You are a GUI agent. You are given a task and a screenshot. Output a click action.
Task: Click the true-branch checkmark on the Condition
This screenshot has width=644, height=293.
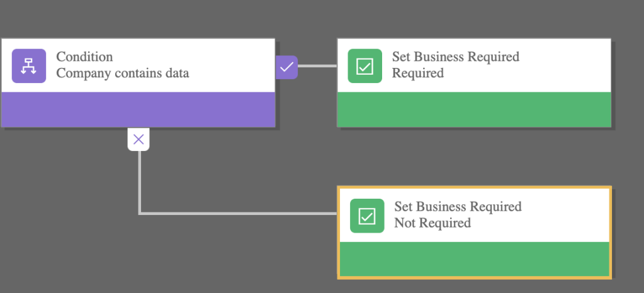pos(286,67)
